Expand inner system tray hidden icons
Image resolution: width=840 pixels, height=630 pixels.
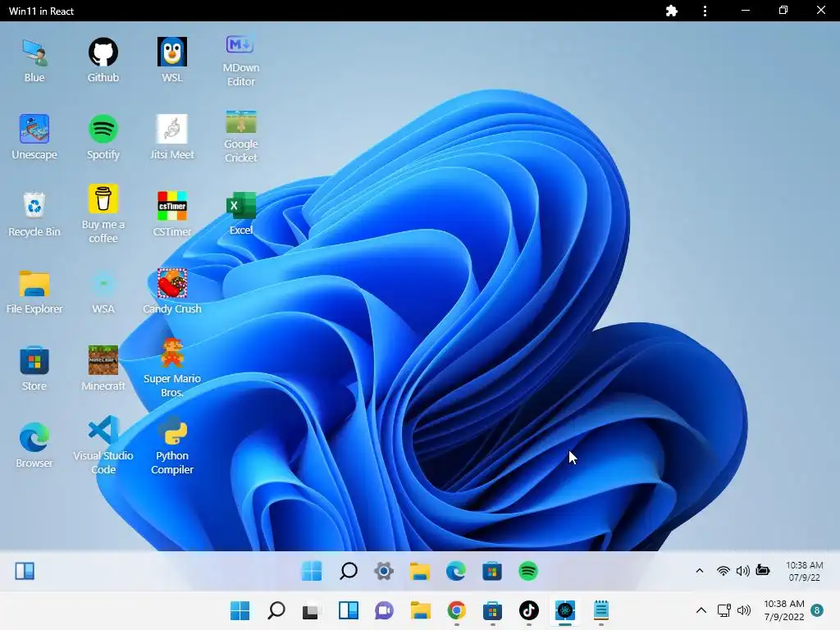[699, 571]
